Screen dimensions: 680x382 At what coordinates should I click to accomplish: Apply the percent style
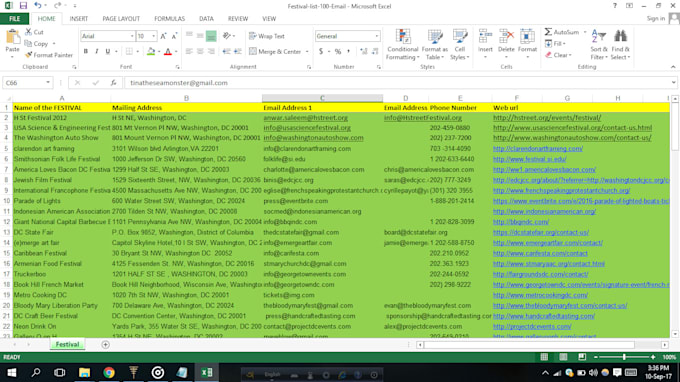pos(338,52)
